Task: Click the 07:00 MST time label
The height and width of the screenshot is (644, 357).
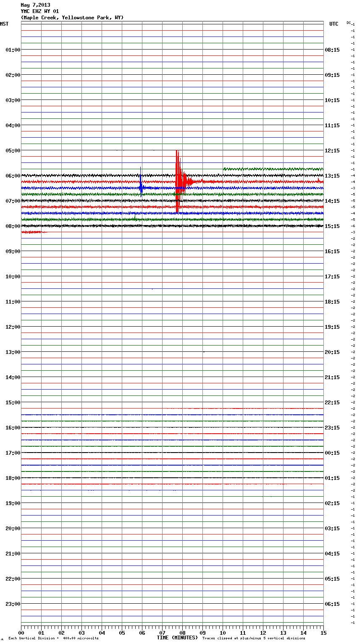Action: click(x=13, y=201)
